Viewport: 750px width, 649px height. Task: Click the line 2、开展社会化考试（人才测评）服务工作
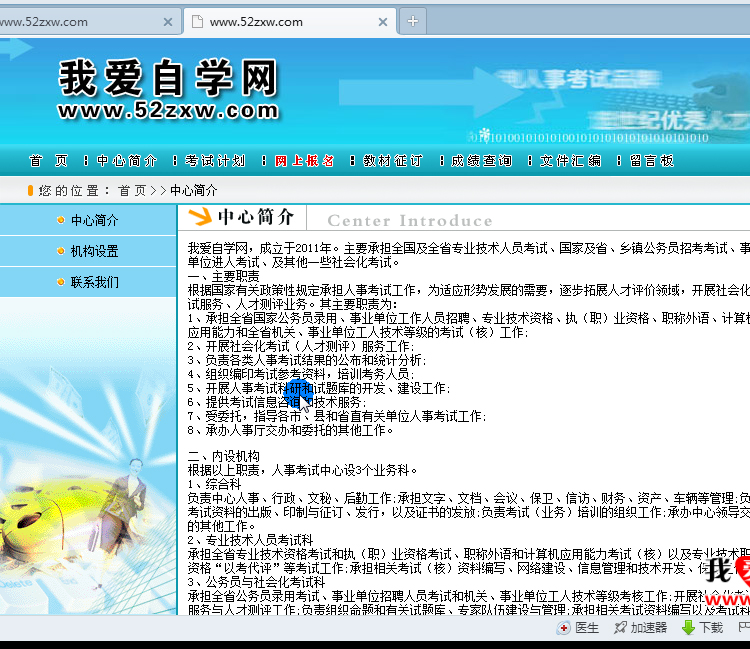(x=301, y=346)
